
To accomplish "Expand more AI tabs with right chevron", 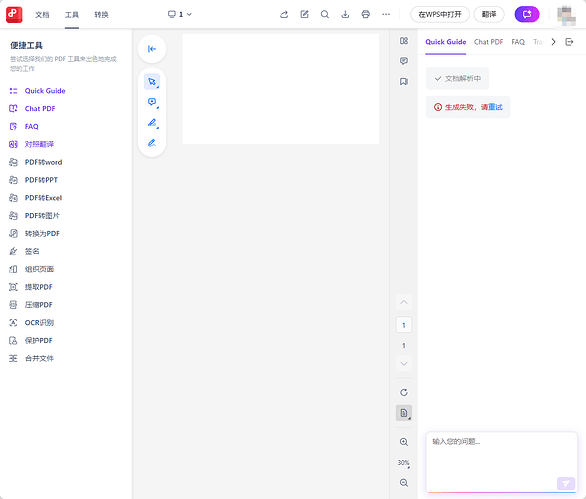I will pyautogui.click(x=553, y=42).
